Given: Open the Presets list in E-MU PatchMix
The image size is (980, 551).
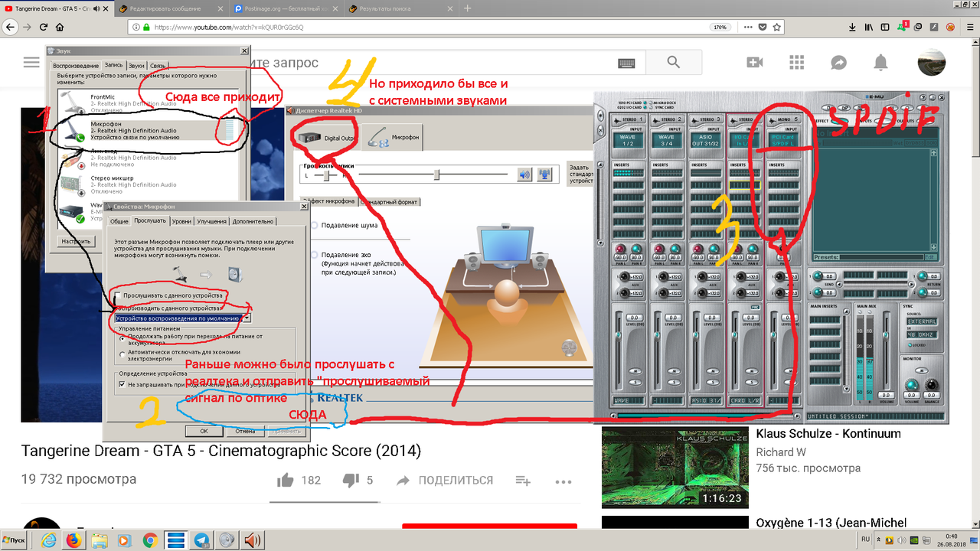Looking at the screenshot, I should coord(880,257).
